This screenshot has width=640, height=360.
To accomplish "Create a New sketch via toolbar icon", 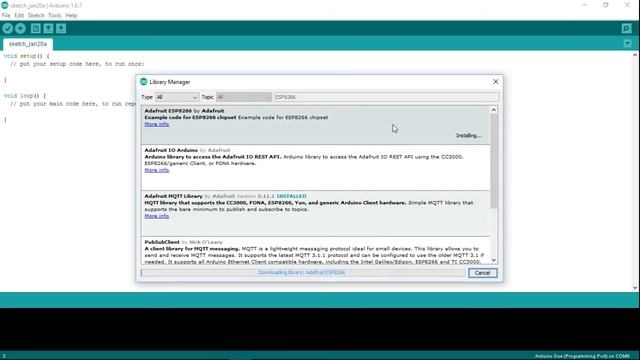I will coord(36,28).
